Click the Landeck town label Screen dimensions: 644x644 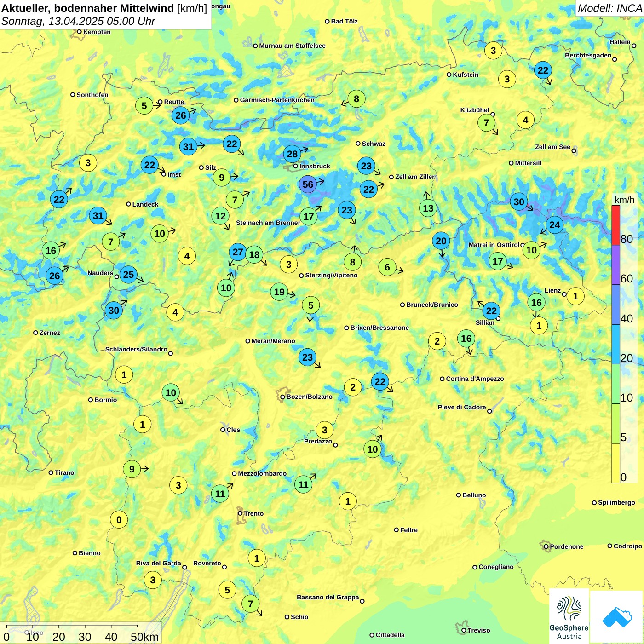[145, 204]
